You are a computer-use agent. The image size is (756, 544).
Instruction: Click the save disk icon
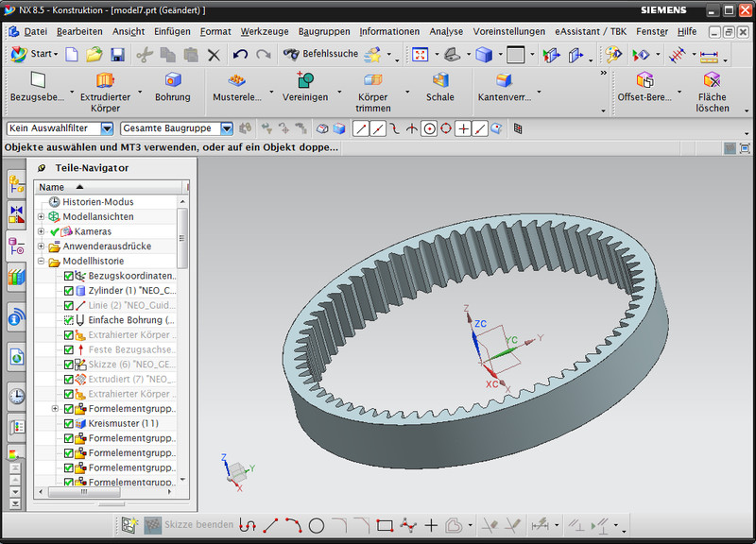click(118, 54)
